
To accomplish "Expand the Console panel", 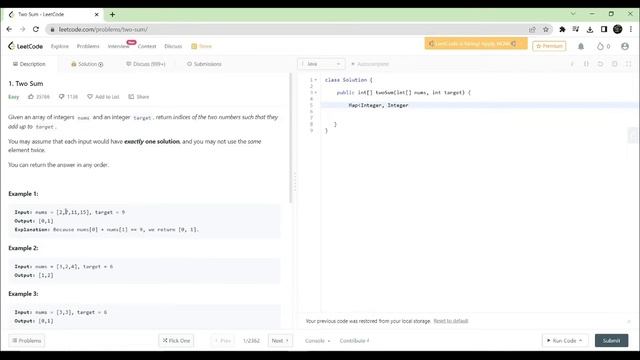I will pos(317,341).
